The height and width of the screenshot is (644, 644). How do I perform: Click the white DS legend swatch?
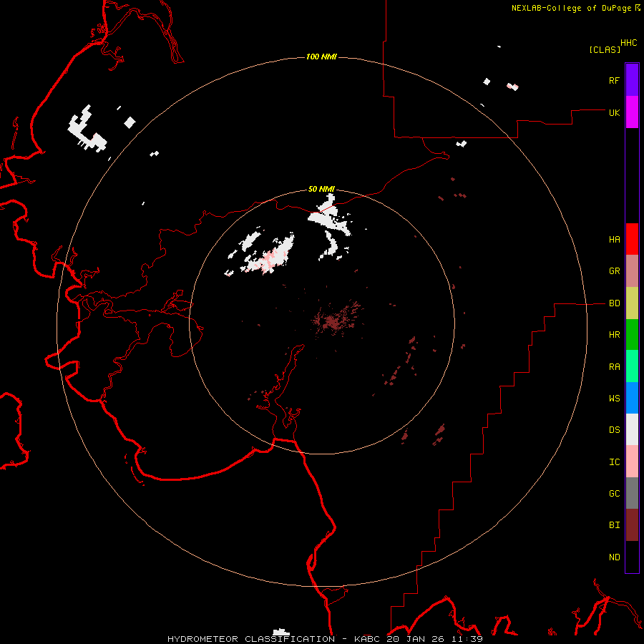632,429
